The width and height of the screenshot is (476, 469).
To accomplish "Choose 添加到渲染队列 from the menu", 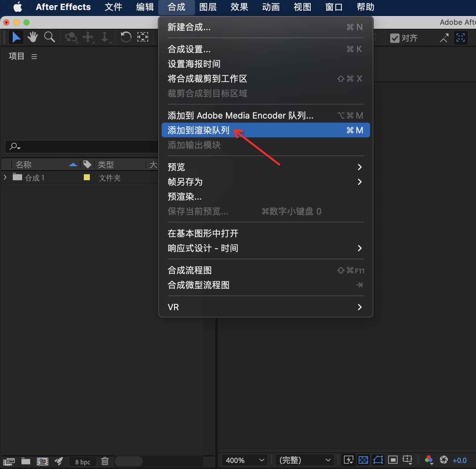I will point(265,130).
